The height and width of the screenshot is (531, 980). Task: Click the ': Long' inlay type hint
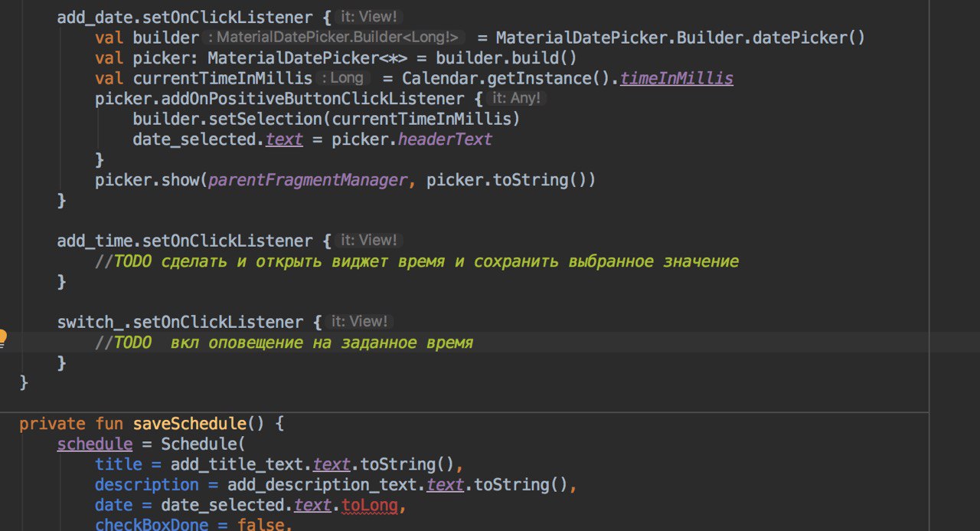(343, 78)
